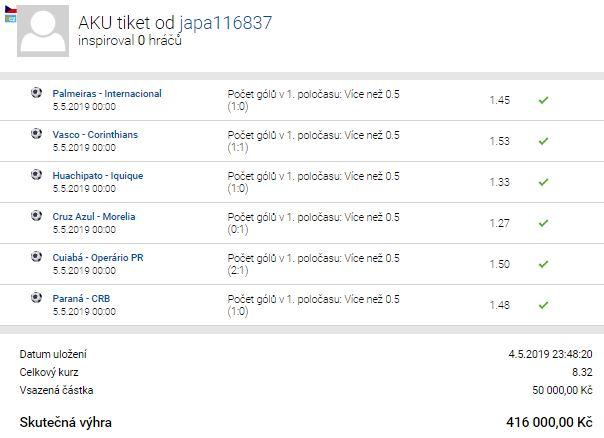Viewport: 604px width, 438px height.
Task: Click the soccer ball icon beside Palmeiras - Internacional
Action: coord(36,93)
